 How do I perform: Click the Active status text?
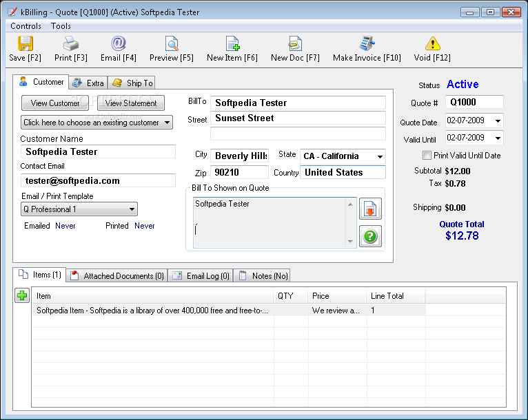click(463, 84)
